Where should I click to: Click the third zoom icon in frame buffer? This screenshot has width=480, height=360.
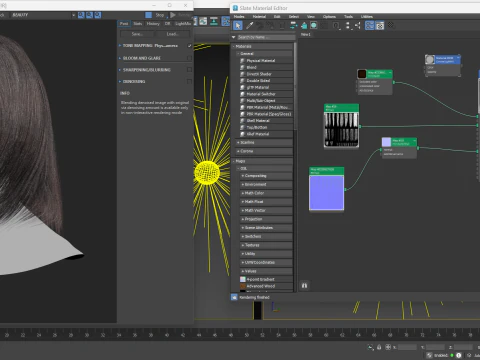(97, 15)
